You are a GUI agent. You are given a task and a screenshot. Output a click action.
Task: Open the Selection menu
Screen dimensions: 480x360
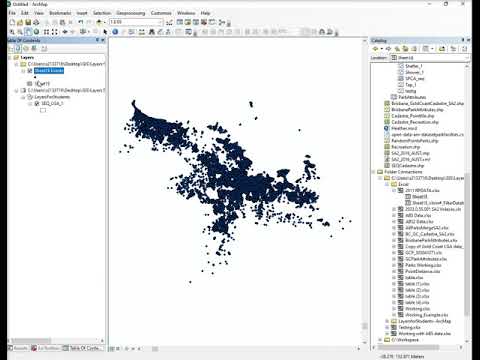pyautogui.click(x=102, y=13)
